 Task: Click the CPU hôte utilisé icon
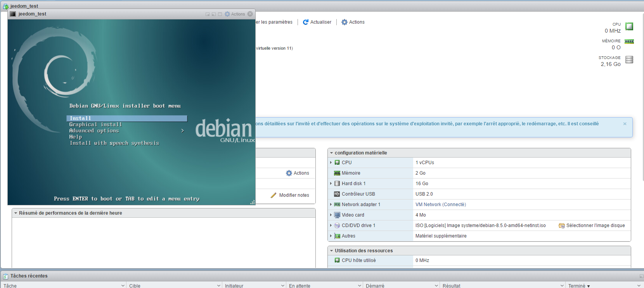point(337,260)
